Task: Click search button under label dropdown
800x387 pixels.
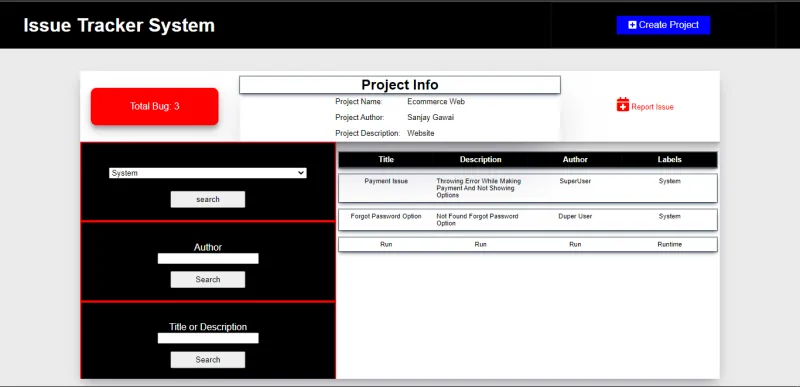Action: pos(208,199)
